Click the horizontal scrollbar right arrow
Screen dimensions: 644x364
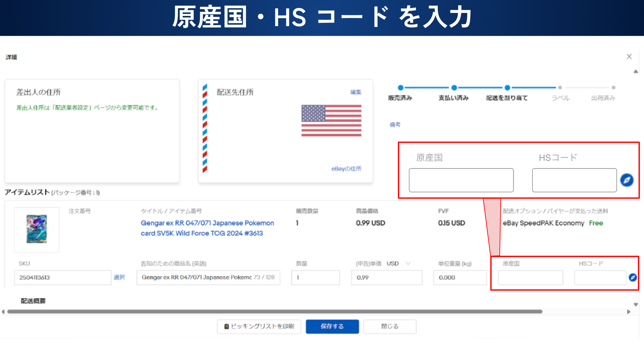coord(628,312)
